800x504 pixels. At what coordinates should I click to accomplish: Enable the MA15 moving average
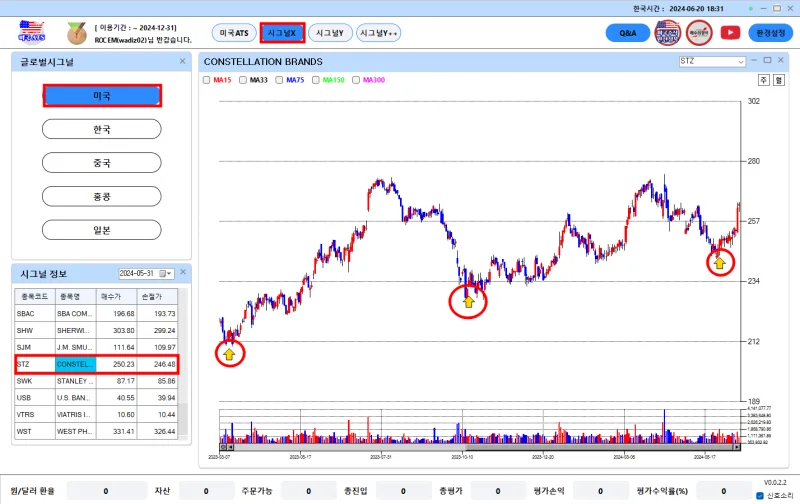tap(207, 80)
